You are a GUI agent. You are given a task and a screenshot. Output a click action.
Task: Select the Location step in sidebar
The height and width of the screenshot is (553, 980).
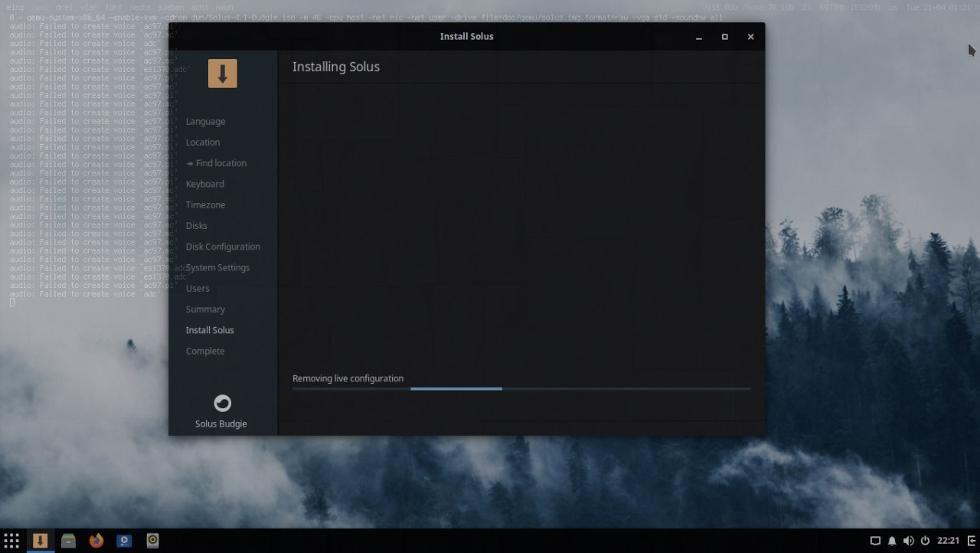click(x=203, y=142)
